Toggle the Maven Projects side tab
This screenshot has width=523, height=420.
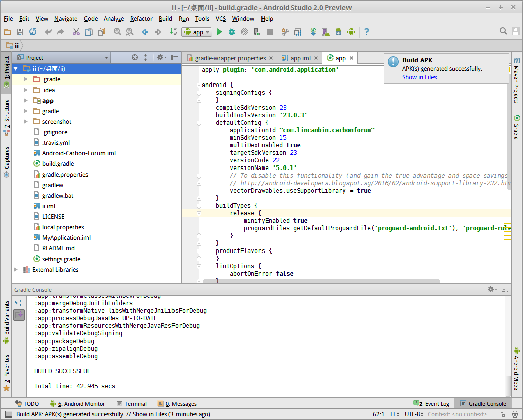point(516,80)
